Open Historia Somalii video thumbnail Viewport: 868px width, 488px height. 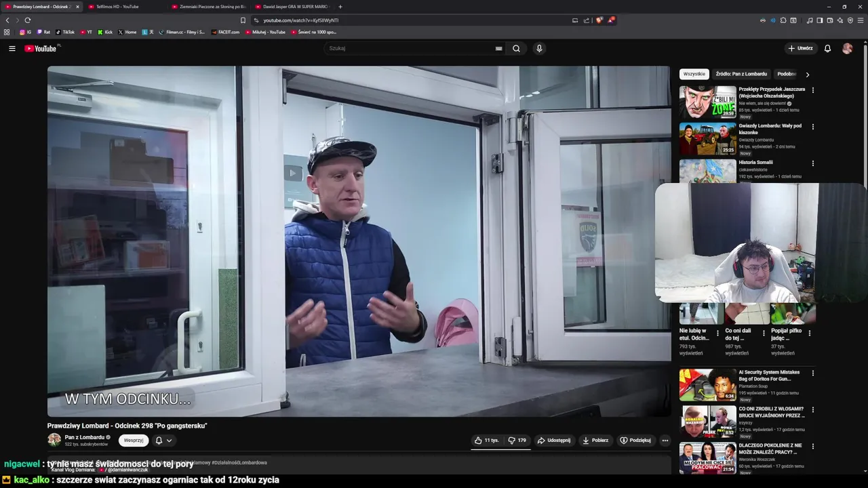click(x=707, y=171)
